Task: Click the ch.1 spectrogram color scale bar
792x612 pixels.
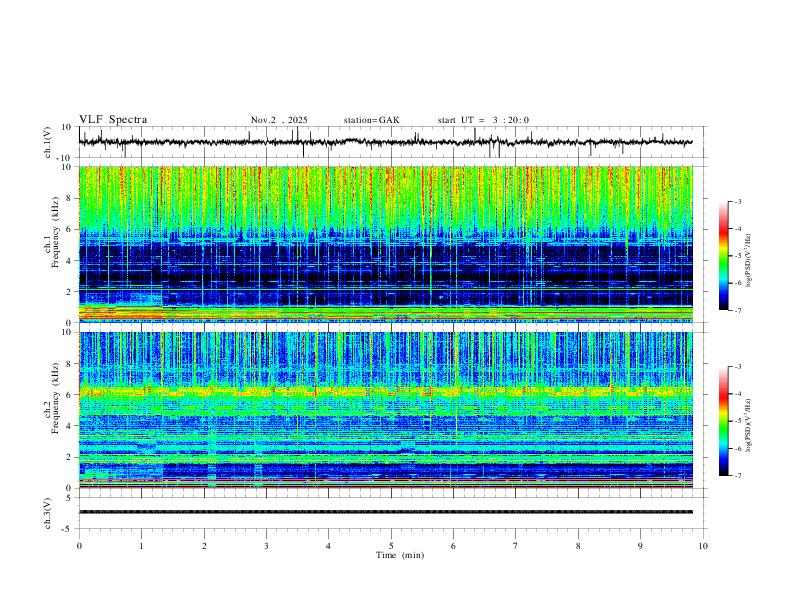Action: pyautogui.click(x=723, y=256)
